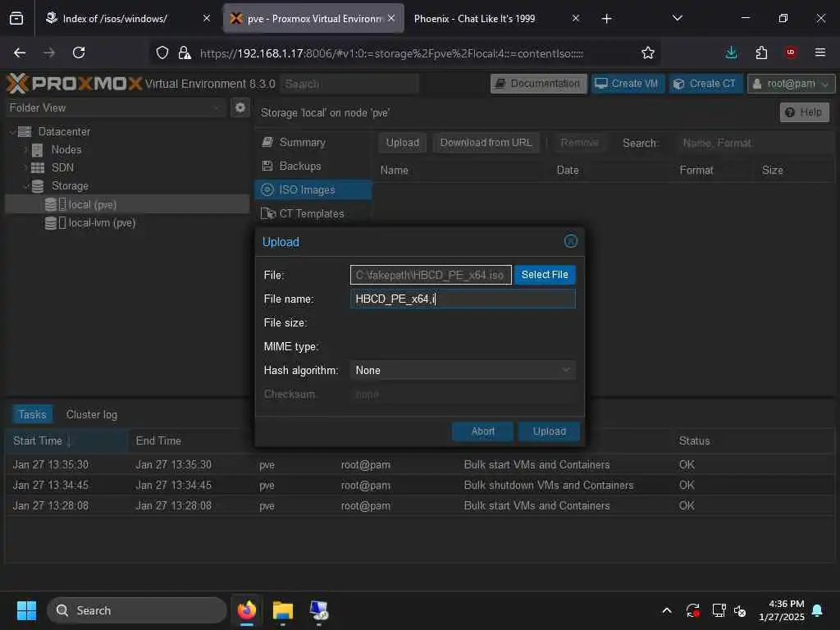This screenshot has width=840, height=630.
Task: Click Download from URL
Action: tap(486, 143)
